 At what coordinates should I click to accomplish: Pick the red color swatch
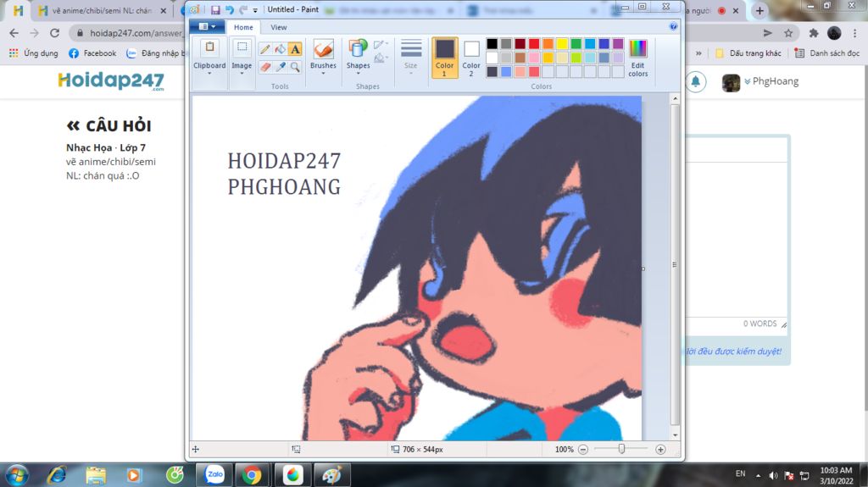point(534,44)
